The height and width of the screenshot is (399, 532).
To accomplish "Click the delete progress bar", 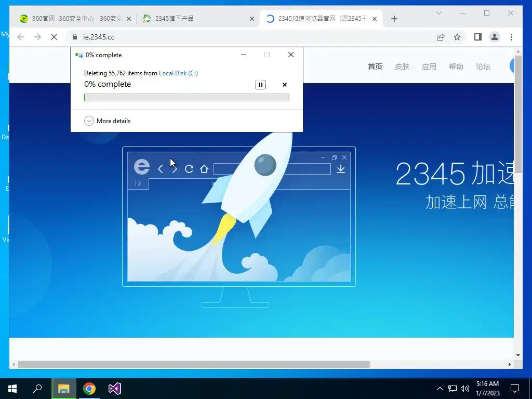I will click(187, 97).
